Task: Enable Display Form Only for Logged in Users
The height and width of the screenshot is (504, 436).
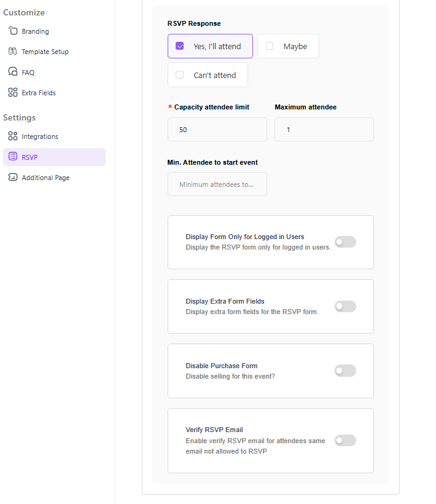Action: pyautogui.click(x=345, y=242)
